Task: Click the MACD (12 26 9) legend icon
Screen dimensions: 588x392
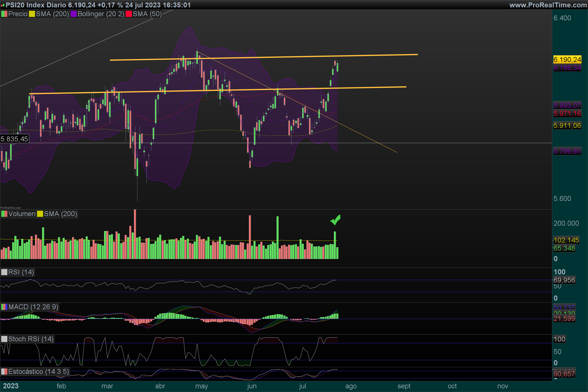Action: click(x=4, y=307)
